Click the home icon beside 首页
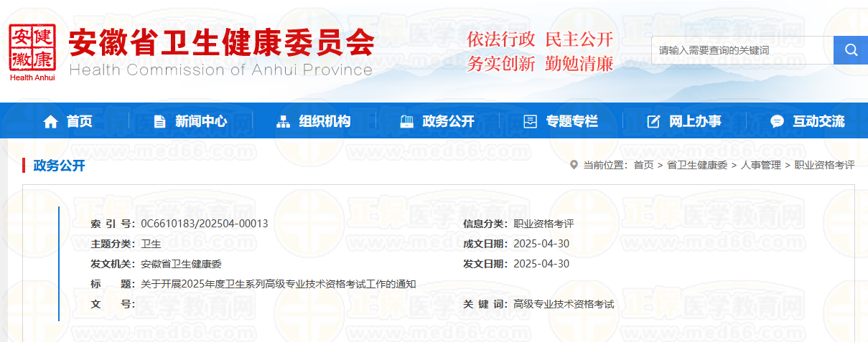Screen dimensions: 868x342 click(x=50, y=122)
